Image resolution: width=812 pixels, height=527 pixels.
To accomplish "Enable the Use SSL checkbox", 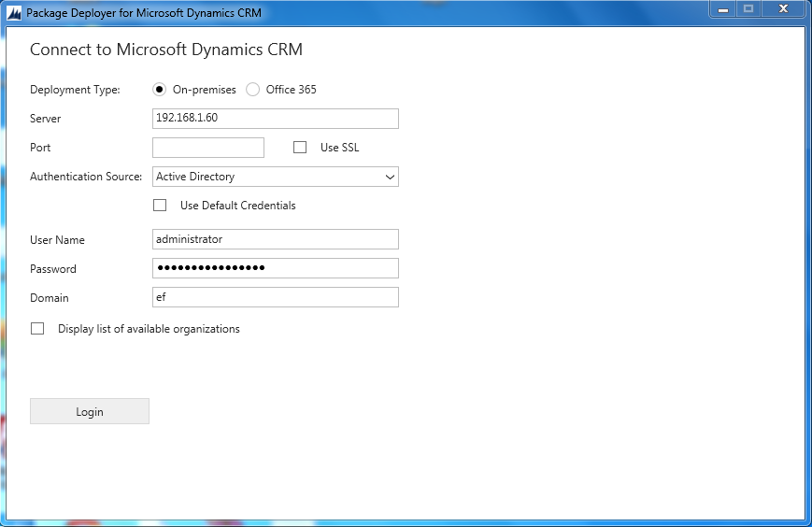I will [x=300, y=148].
